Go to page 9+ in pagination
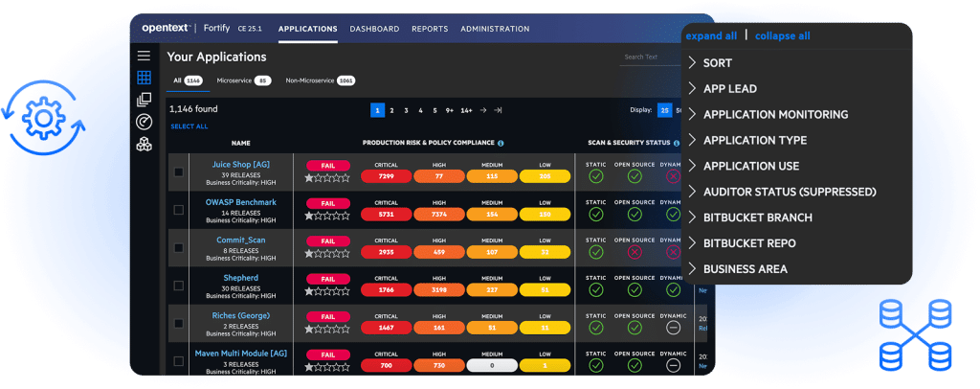 coord(450,111)
